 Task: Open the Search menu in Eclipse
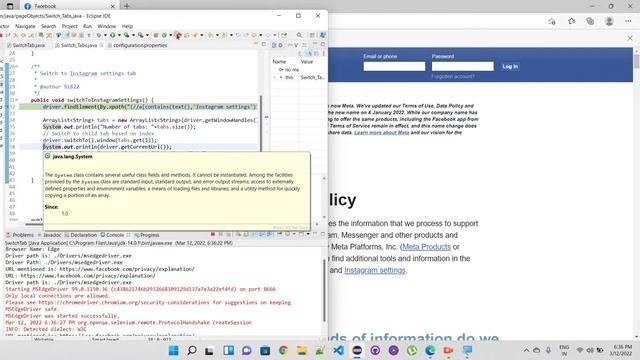click(x=49, y=26)
